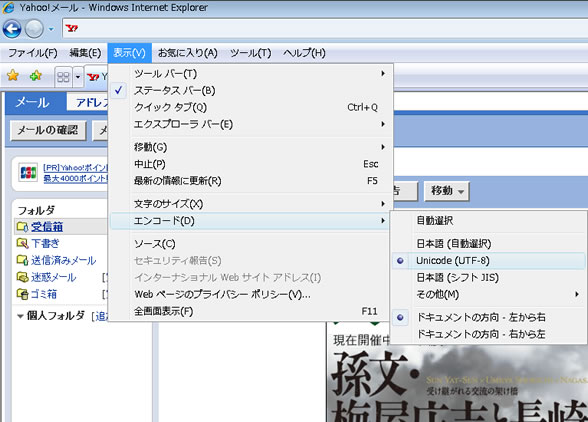The height and width of the screenshot is (422, 588).
Task: Expand the その他(M) encodings submenu
Action: [489, 294]
